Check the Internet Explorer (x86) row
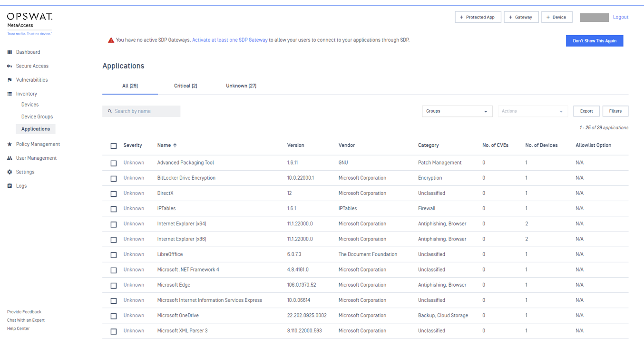644x348 pixels. [114, 240]
